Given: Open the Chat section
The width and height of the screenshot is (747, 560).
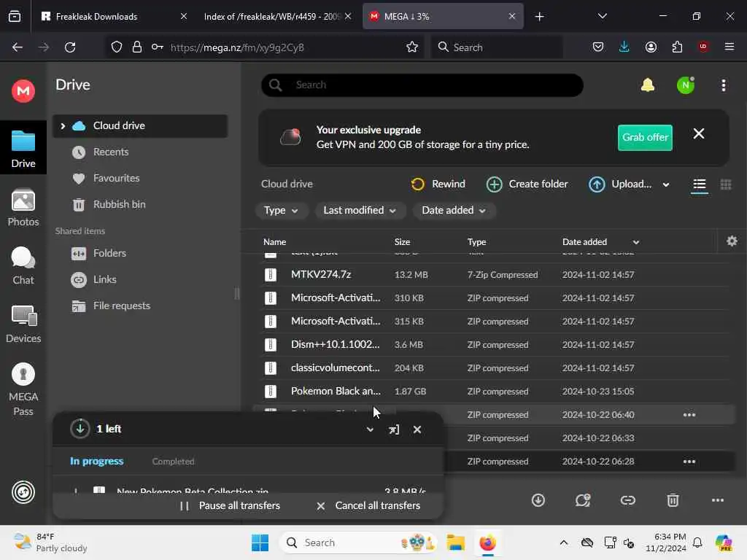Looking at the screenshot, I should point(23,266).
